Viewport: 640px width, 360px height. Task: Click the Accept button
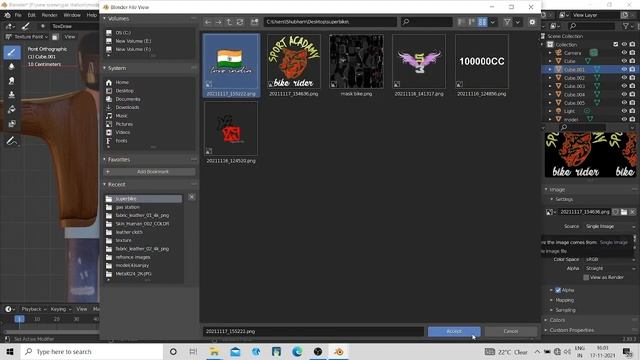coord(454,331)
